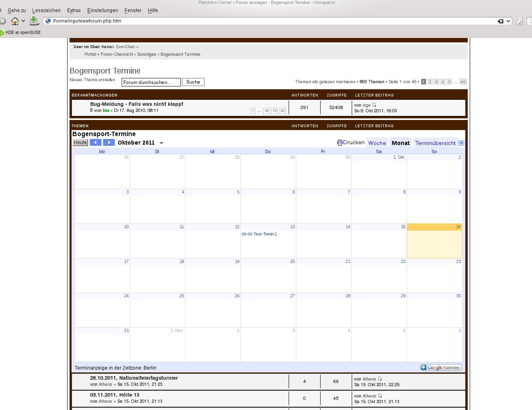Expand the address bar history dropdown
This screenshot has width=532, height=410.
pos(509,21)
